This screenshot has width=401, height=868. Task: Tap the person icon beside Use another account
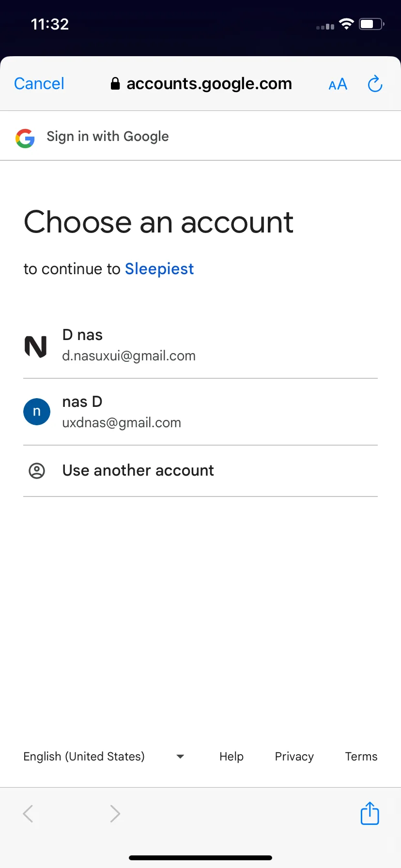click(x=37, y=471)
